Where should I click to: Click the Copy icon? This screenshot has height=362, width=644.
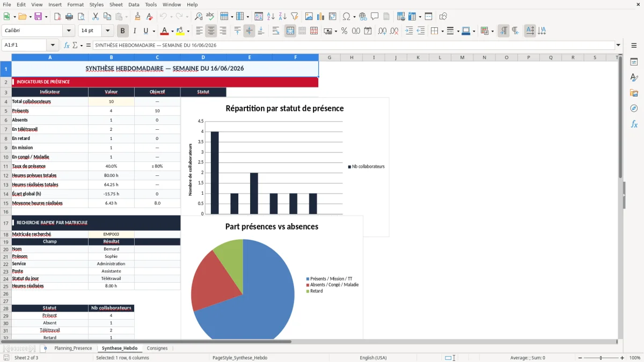tap(107, 17)
